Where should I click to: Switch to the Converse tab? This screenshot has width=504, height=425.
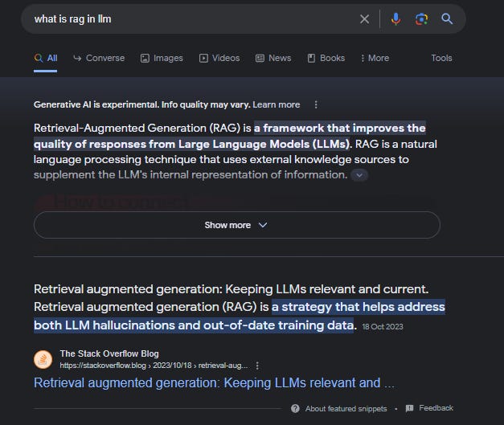click(99, 58)
